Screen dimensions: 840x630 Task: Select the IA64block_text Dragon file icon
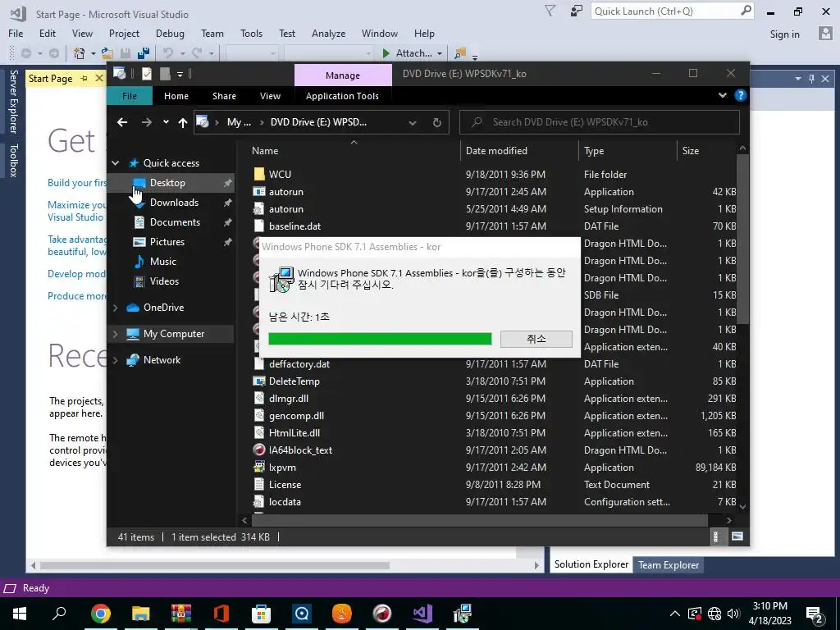point(259,450)
